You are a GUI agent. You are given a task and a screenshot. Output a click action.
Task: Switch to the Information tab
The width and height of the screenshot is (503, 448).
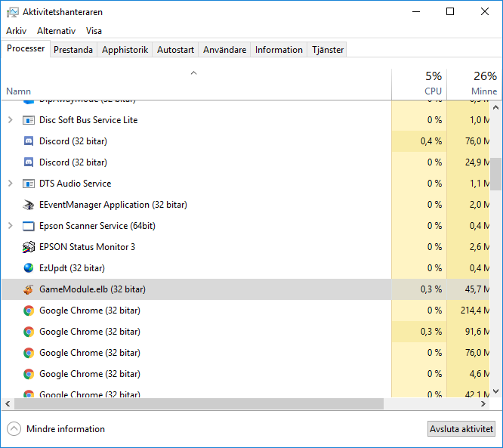[x=279, y=50]
